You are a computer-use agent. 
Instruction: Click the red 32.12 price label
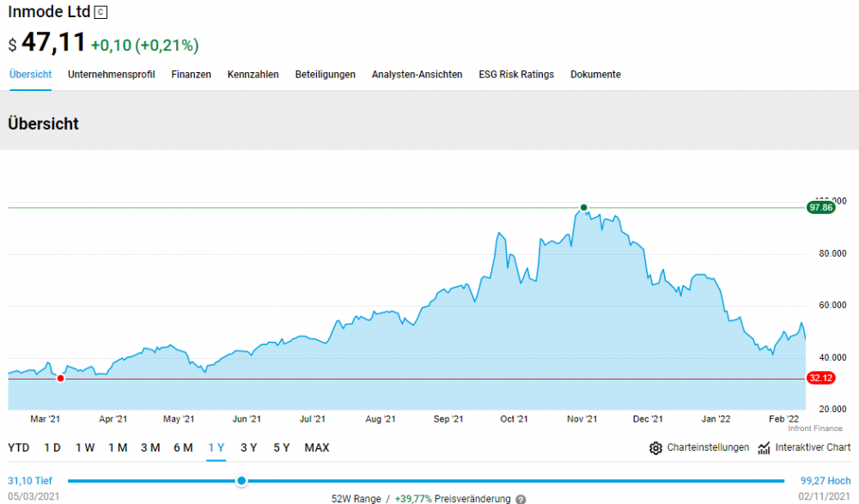tap(820, 378)
